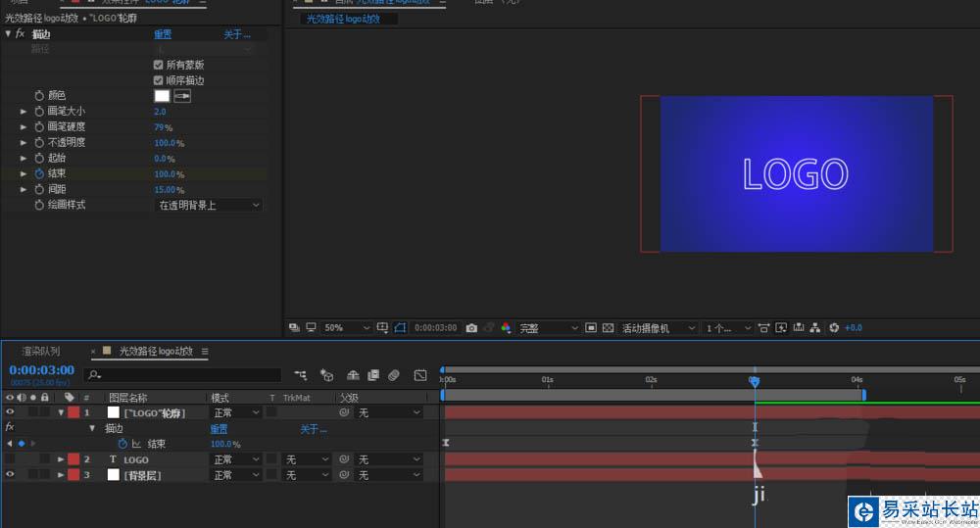Image resolution: width=980 pixels, height=528 pixels.
Task: Click 关于... in timeline 描边 row
Action: click(x=314, y=429)
